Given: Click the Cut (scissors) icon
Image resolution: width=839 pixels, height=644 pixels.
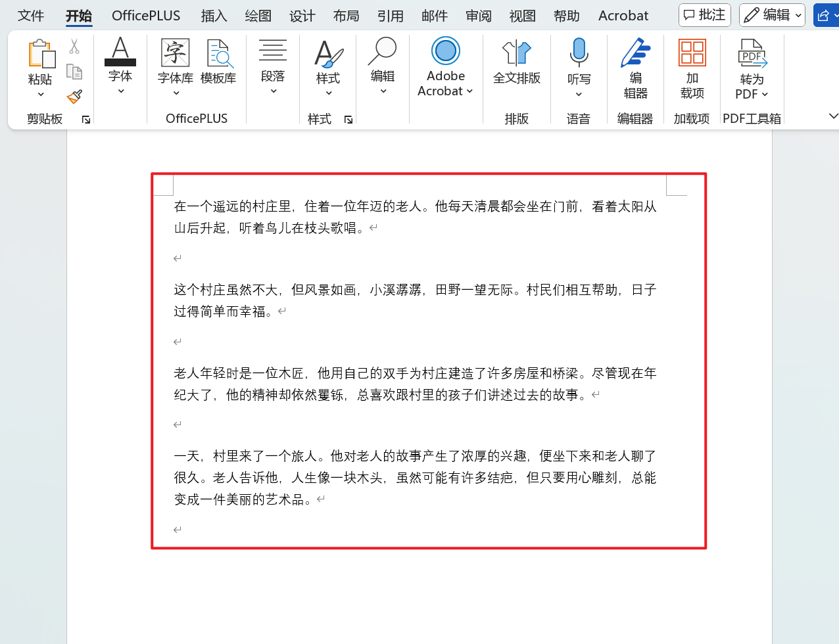Looking at the screenshot, I should [74, 46].
